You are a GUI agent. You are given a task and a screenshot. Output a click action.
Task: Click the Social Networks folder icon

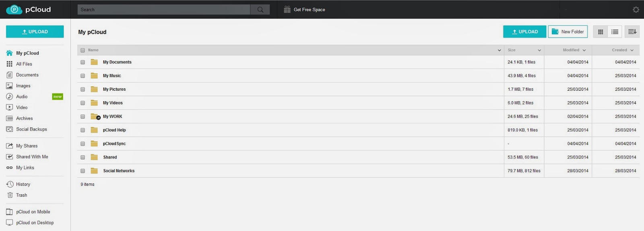point(94,171)
